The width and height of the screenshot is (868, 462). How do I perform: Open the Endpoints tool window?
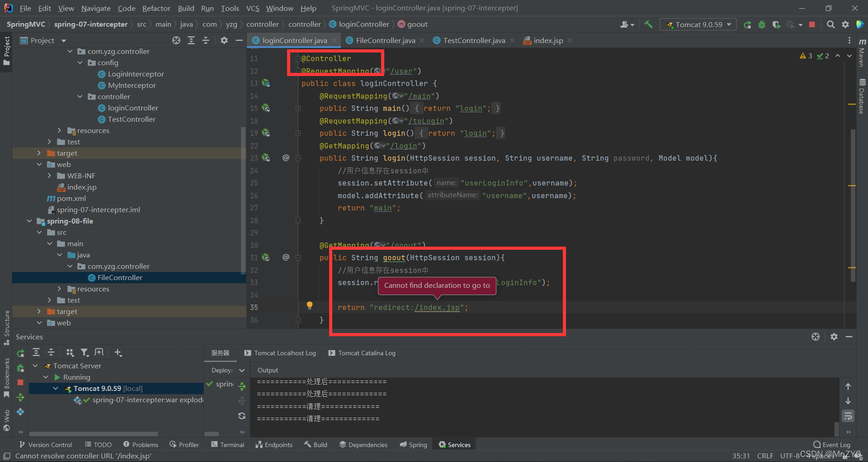(274, 445)
